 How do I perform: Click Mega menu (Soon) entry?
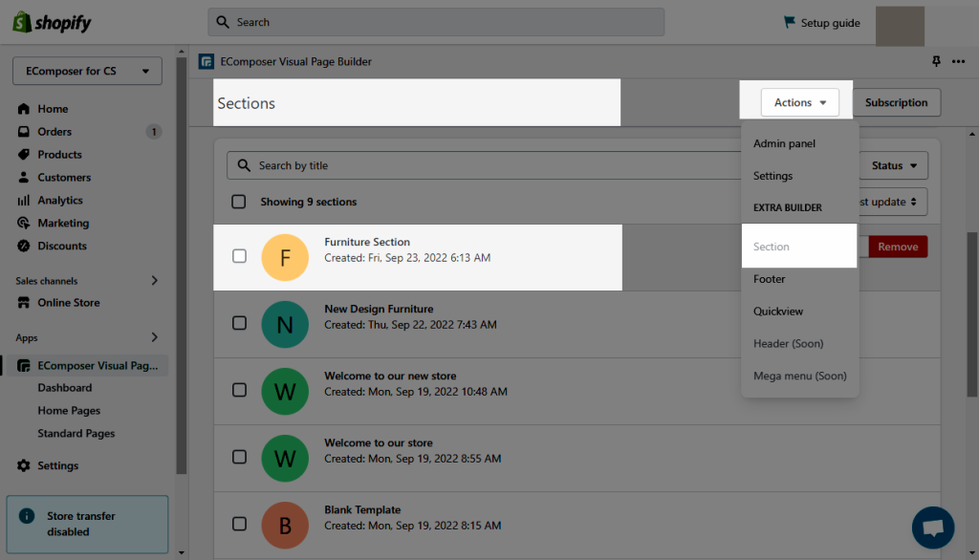pos(799,376)
